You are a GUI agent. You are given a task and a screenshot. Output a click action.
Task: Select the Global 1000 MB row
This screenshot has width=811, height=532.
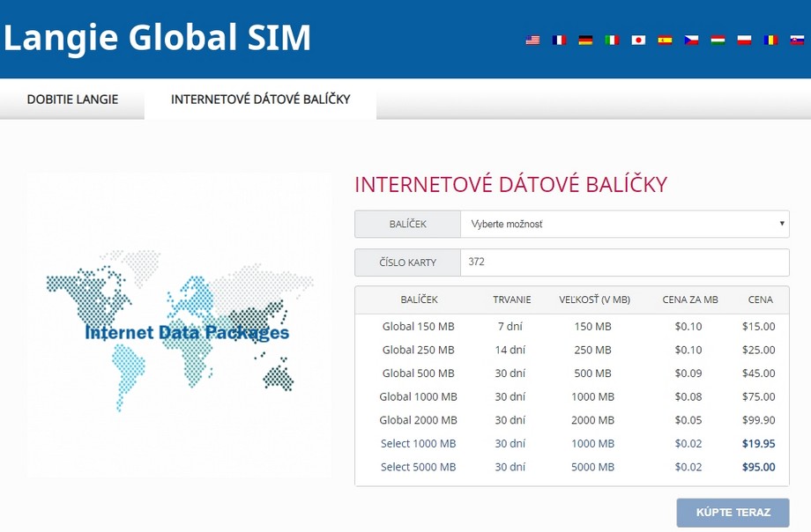pyautogui.click(x=572, y=396)
